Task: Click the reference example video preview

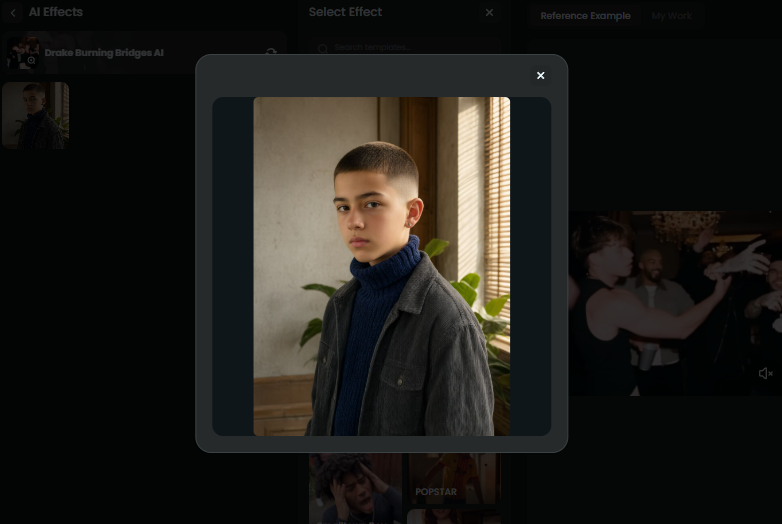Action: pyautogui.click(x=675, y=303)
